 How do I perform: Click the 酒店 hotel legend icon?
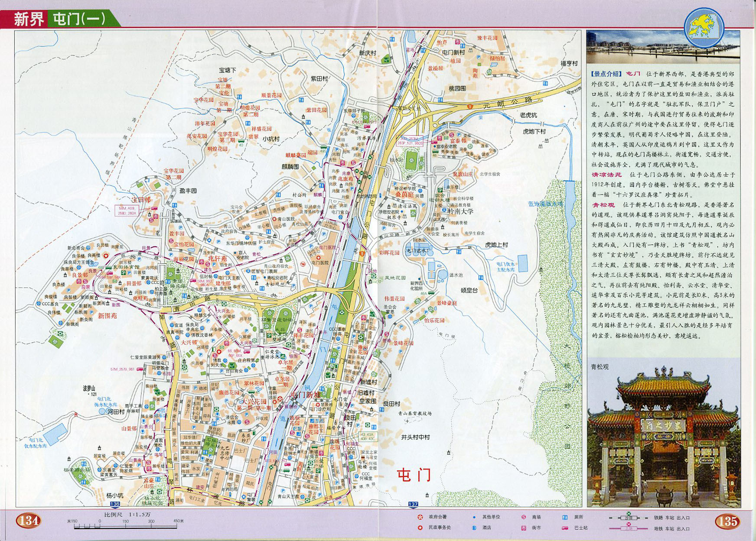(x=474, y=528)
